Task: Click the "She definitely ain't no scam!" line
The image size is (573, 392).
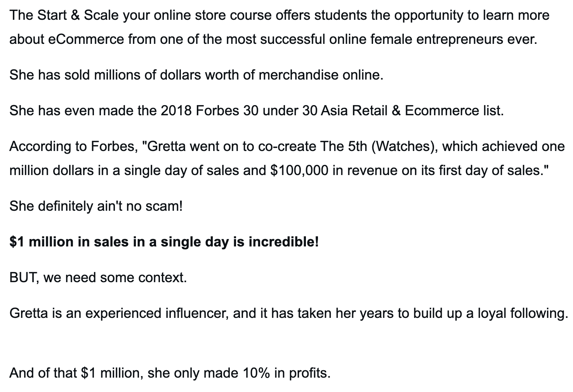Action: [x=96, y=206]
